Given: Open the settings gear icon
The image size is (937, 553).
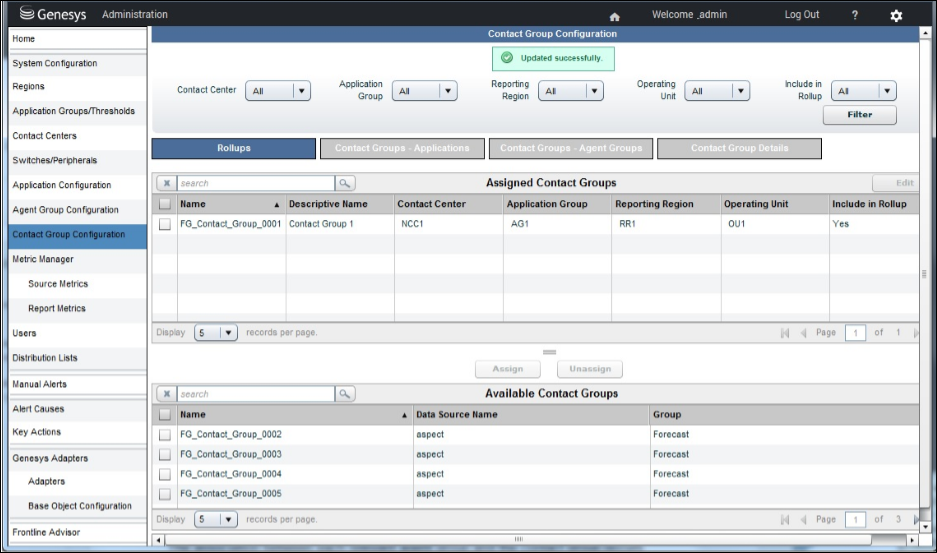Looking at the screenshot, I should click(x=896, y=16).
